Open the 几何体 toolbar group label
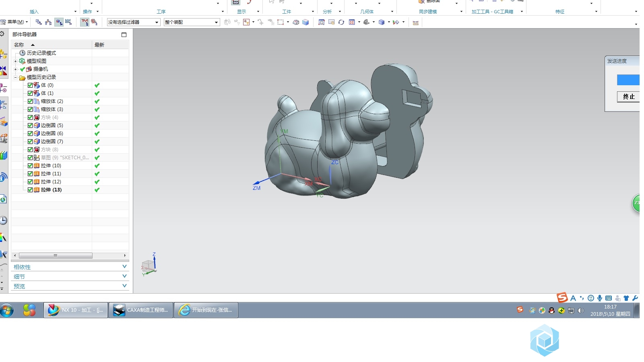The width and height of the screenshot is (644, 362). (x=367, y=12)
